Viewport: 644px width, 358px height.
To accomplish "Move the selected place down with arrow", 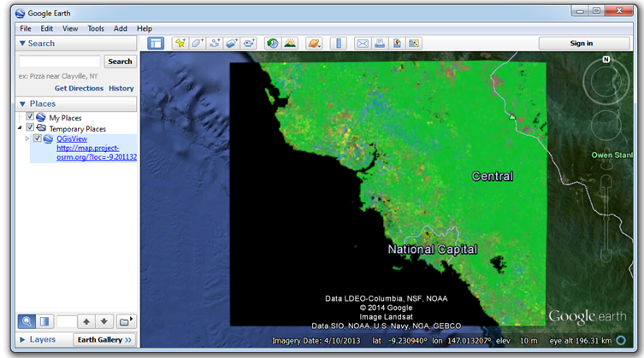I will [103, 321].
